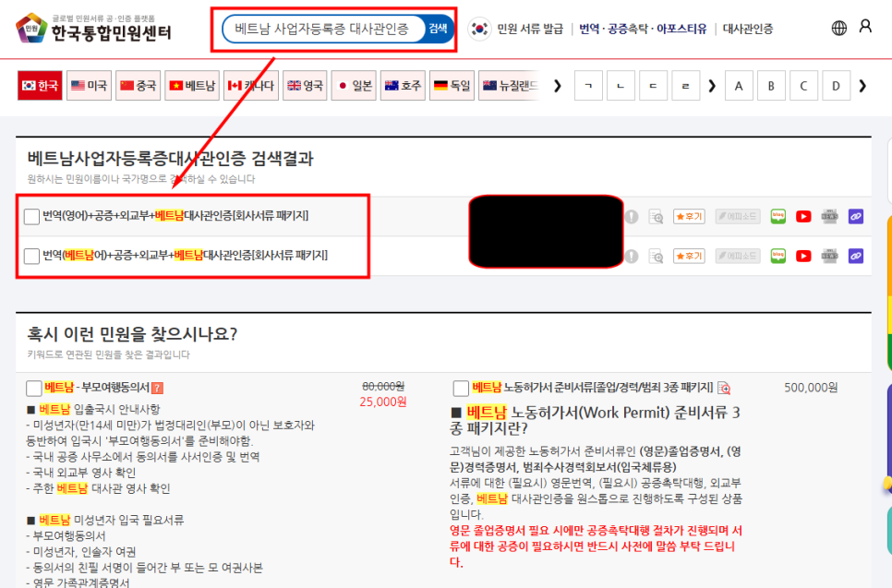
Task: Filter by the letter C button
Action: (804, 86)
